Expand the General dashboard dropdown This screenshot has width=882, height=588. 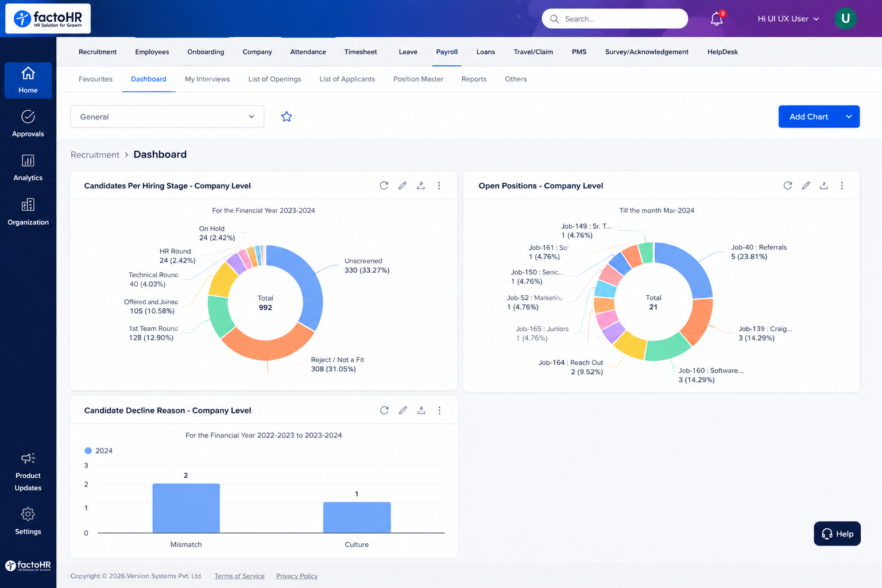[167, 117]
